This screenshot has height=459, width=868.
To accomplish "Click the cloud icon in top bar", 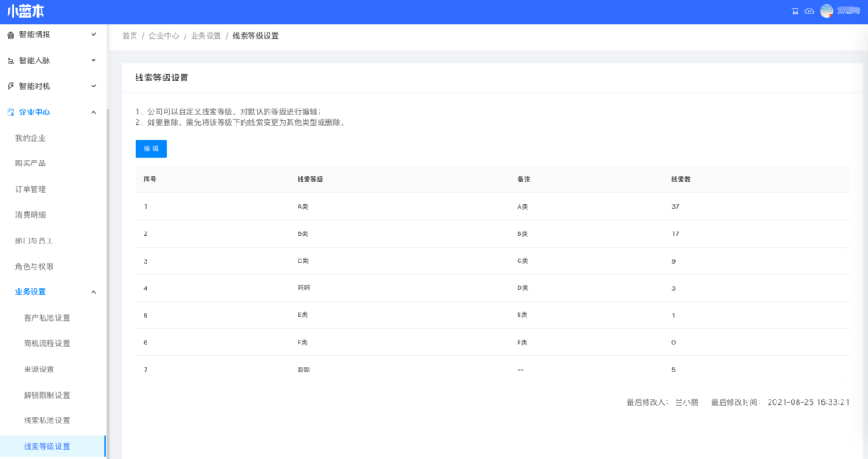I will tap(809, 11).
